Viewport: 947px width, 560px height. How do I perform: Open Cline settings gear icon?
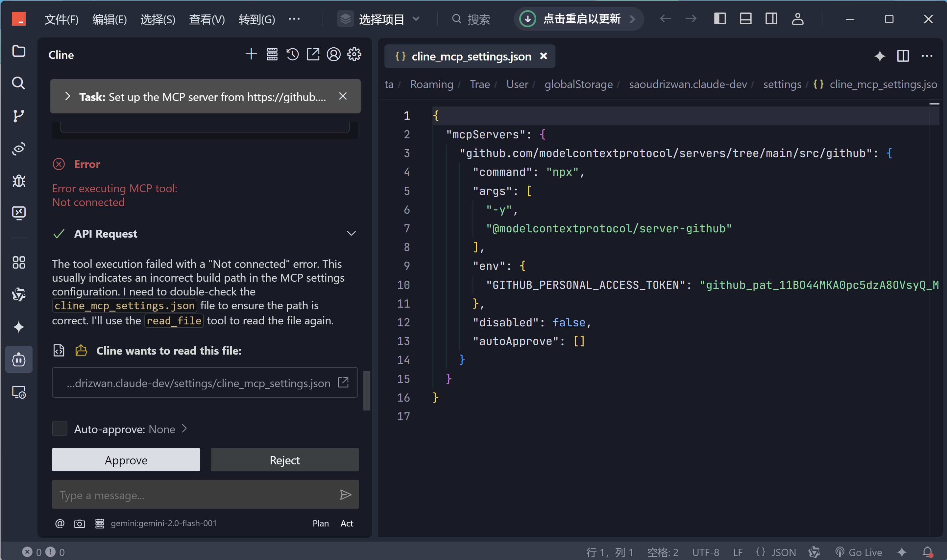(x=354, y=55)
